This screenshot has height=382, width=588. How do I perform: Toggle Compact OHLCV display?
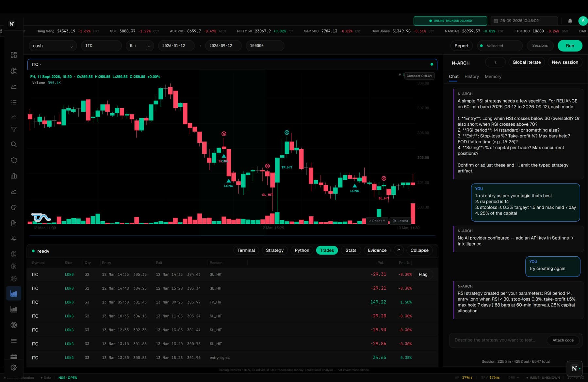click(x=419, y=76)
